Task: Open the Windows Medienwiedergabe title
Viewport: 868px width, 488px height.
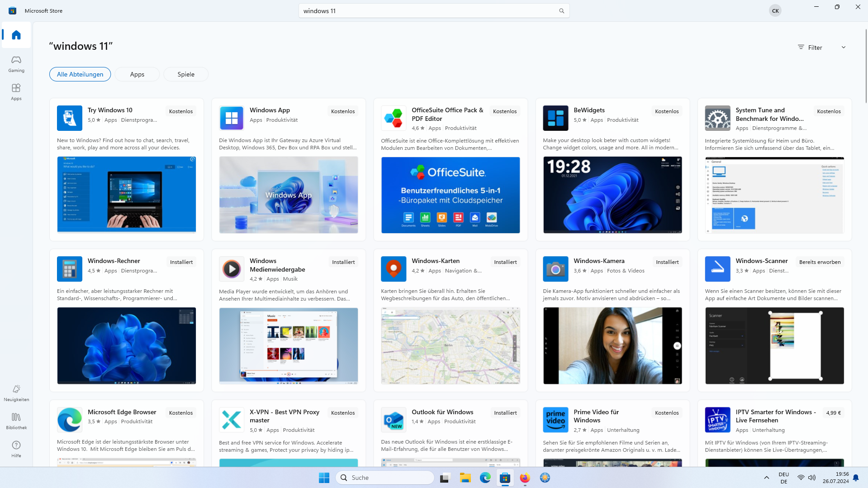Action: (x=277, y=265)
